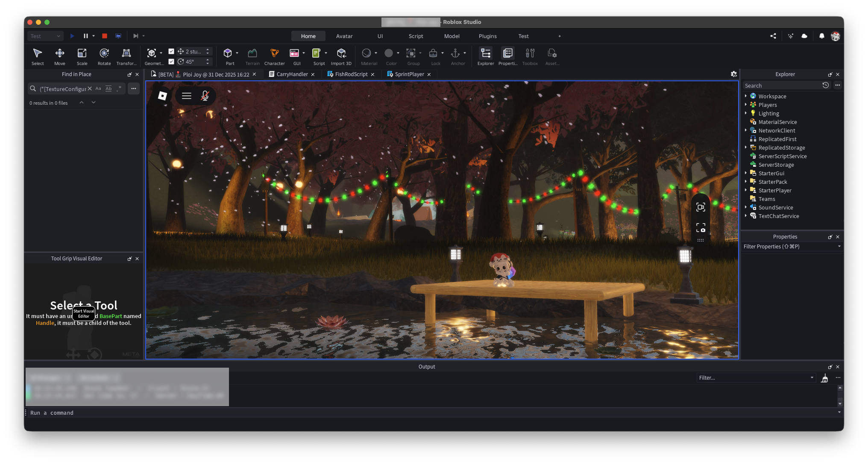
Task: Open the FishRodScript tab
Action: pyautogui.click(x=351, y=74)
